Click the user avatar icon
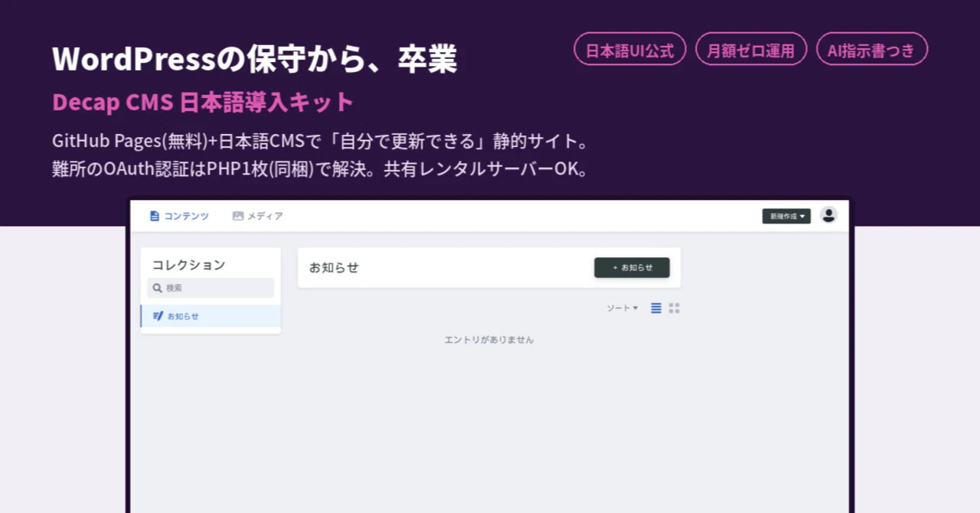This screenshot has height=513, width=980. pos(828,215)
